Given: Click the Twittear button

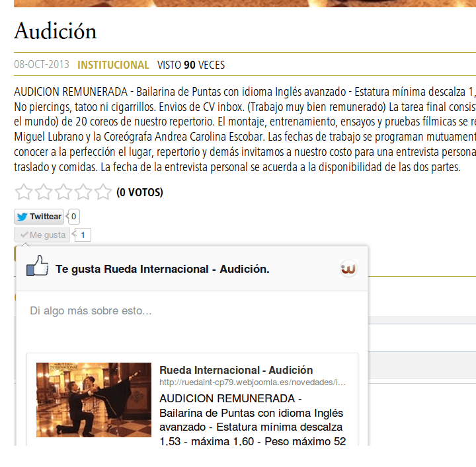Looking at the screenshot, I should point(39,217).
